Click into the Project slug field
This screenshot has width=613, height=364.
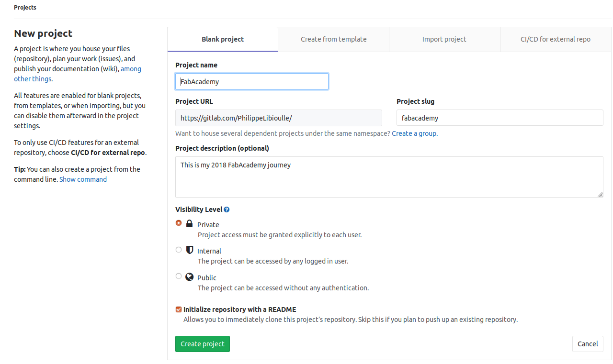(499, 118)
